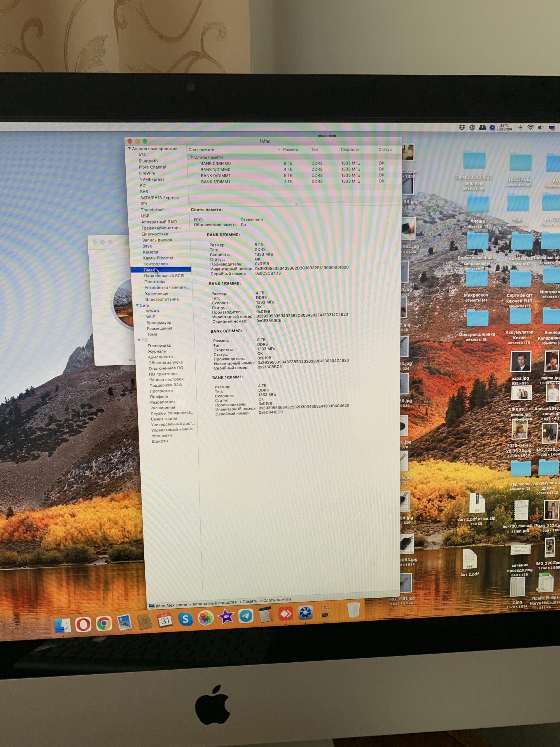This screenshot has width=560, height=747.
Task: Click the Bluetooth icon in menu bar
Action: (x=520, y=127)
